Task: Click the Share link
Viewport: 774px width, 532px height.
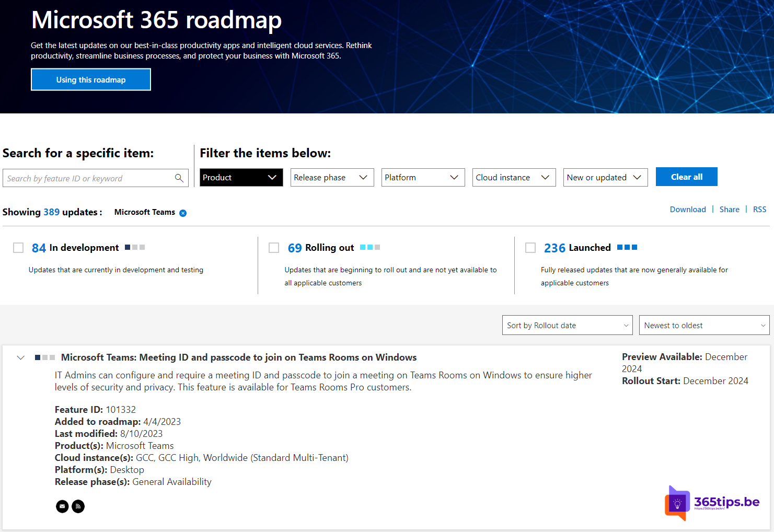Action: (730, 209)
